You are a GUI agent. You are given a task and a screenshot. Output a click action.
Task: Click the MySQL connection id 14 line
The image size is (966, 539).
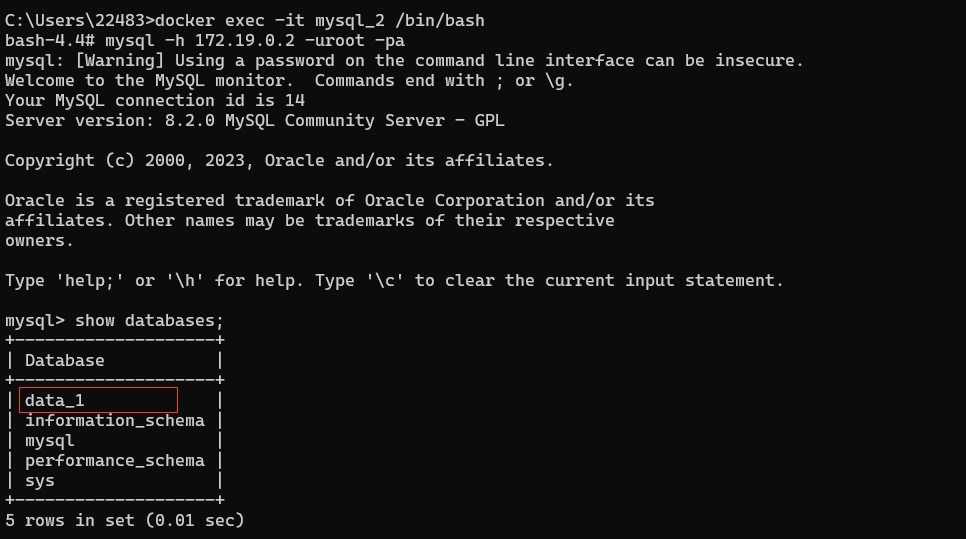155,100
